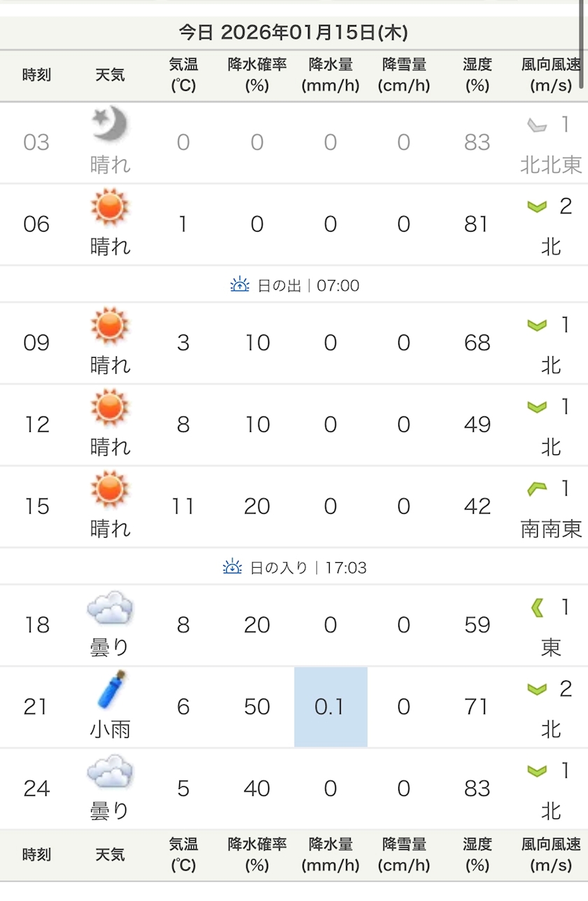Click the top 気温(℃) column header
Image resolution: width=588 pixels, height=901 pixels.
pos(183,76)
